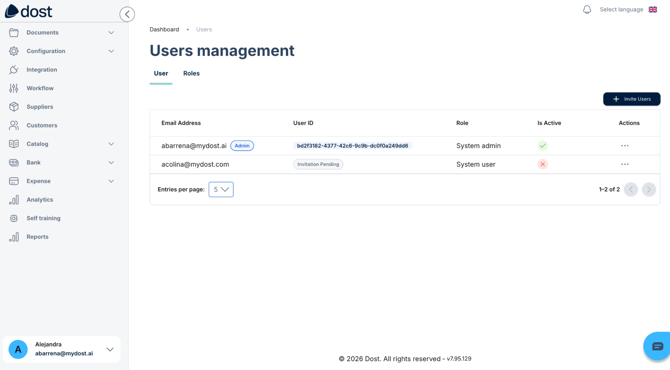Click the Expense card icon

coord(14,181)
